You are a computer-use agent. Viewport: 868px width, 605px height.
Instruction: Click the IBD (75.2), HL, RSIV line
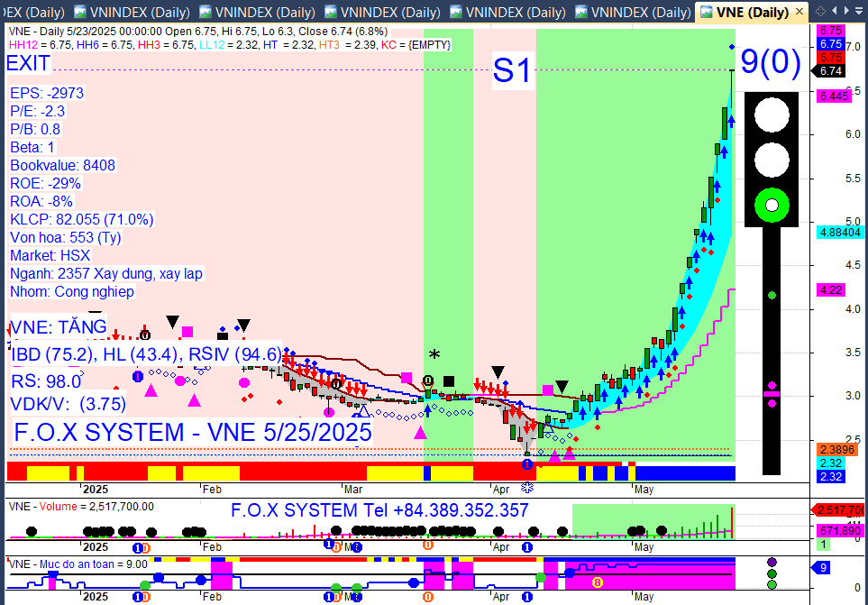tap(146, 354)
